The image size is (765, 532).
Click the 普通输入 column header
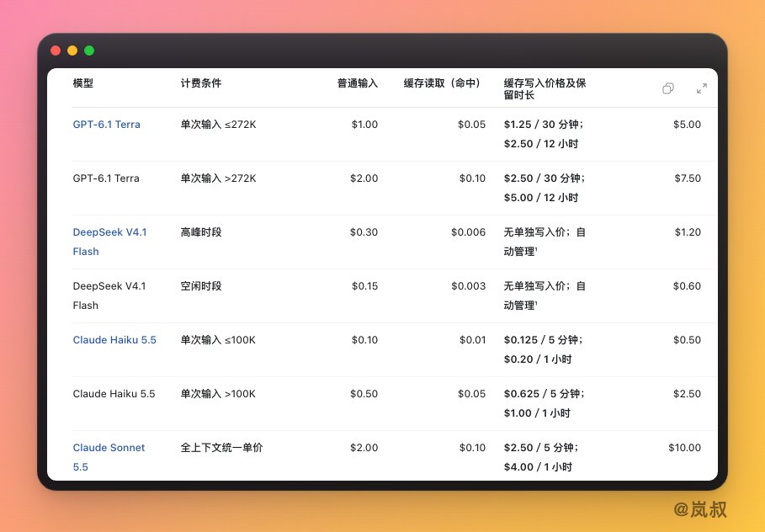point(358,83)
